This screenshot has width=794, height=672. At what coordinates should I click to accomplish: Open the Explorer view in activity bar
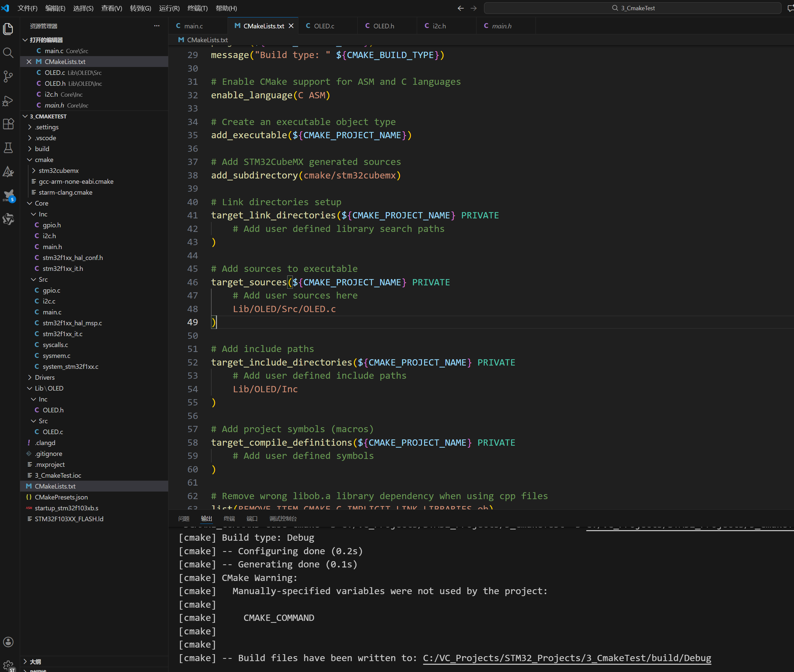[x=8, y=29]
